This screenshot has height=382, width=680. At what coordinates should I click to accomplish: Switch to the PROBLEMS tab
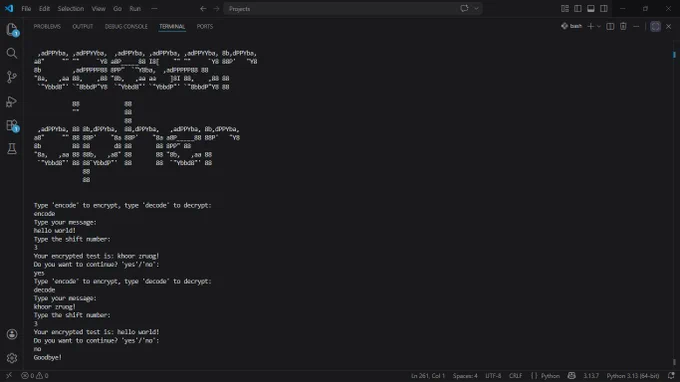(47, 26)
